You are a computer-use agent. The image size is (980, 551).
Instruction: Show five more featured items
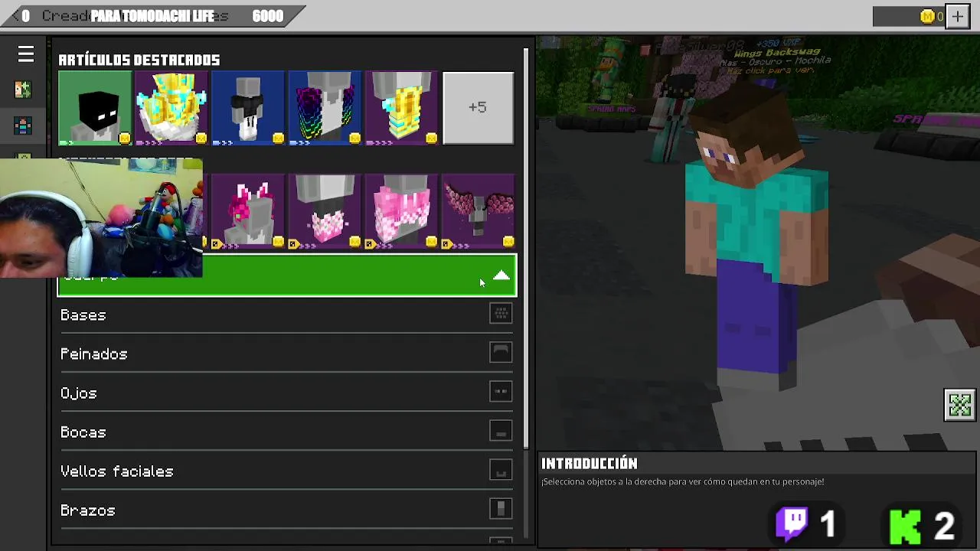[x=478, y=108]
